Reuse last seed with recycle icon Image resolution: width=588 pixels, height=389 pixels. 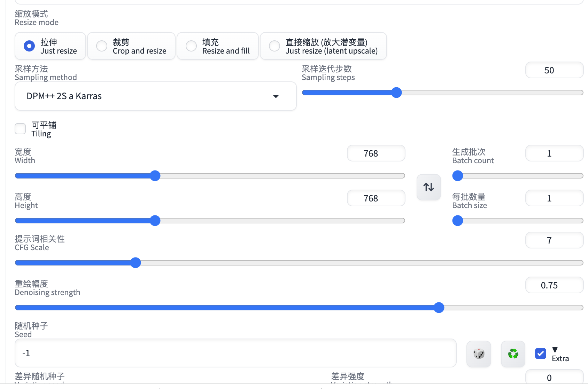[513, 354]
